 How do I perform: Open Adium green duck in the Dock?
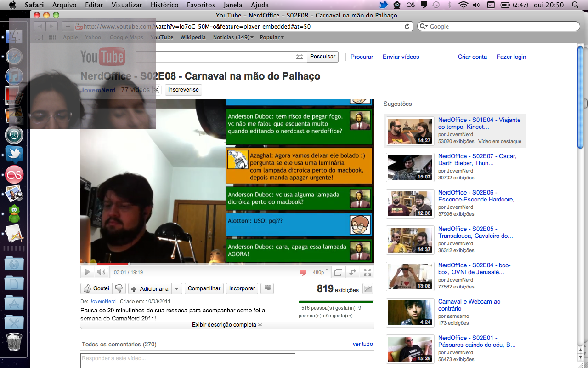(14, 213)
